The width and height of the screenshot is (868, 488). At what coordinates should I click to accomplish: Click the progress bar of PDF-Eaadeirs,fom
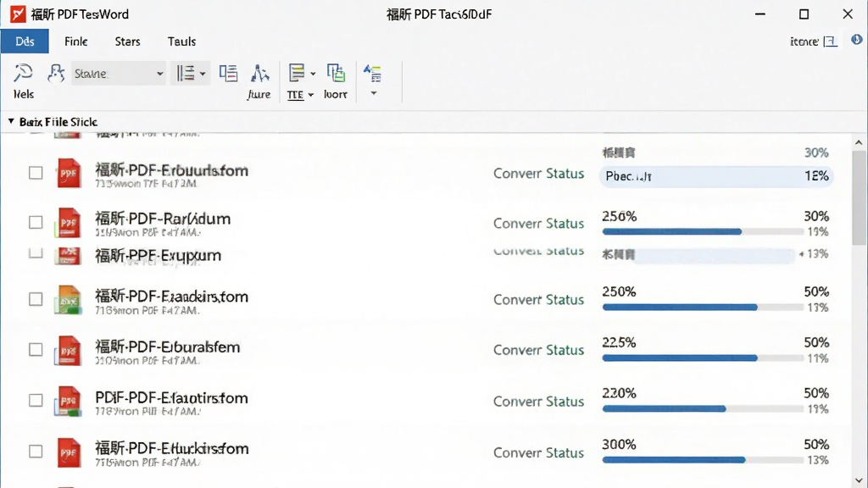coord(703,307)
